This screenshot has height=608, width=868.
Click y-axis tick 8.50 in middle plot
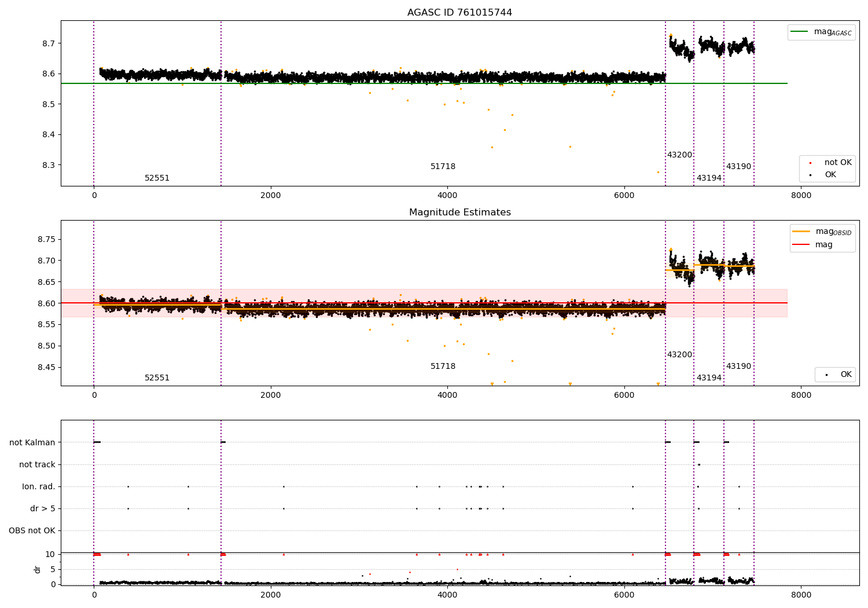46,346
